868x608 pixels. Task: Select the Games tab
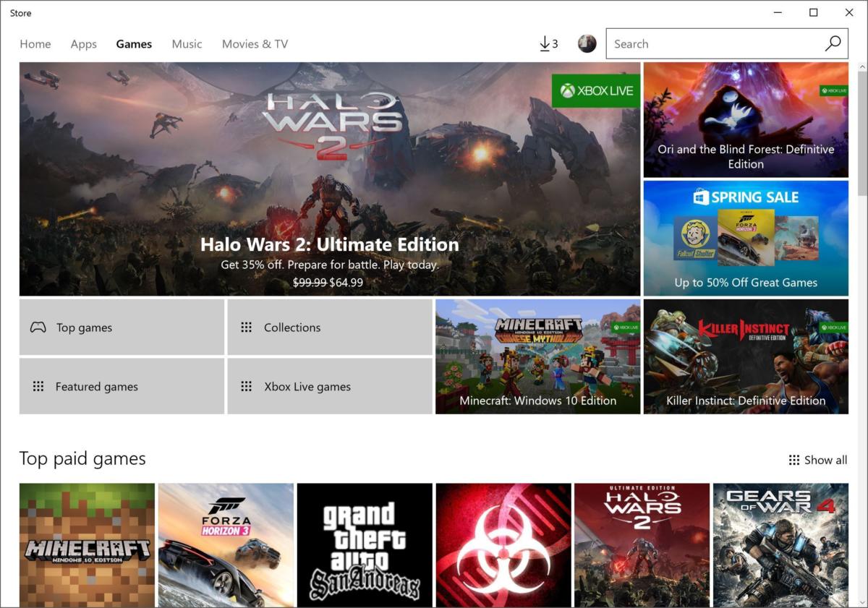[134, 44]
